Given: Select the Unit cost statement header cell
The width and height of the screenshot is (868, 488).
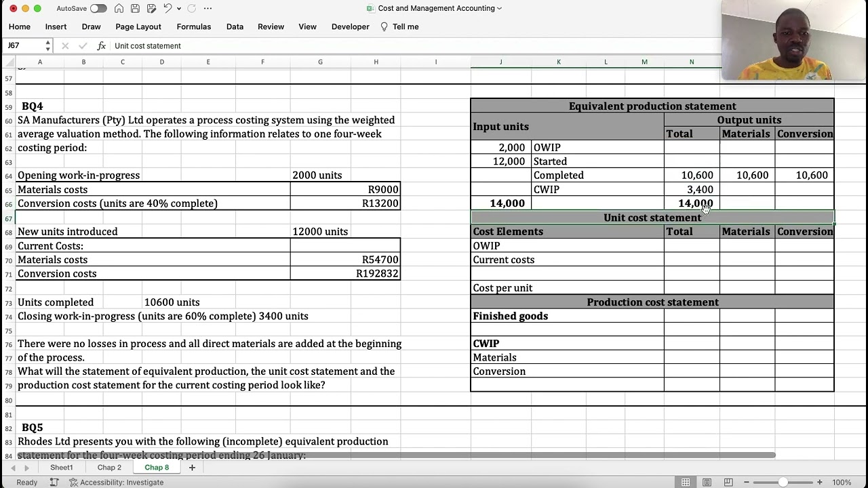Looking at the screenshot, I should (652, 218).
